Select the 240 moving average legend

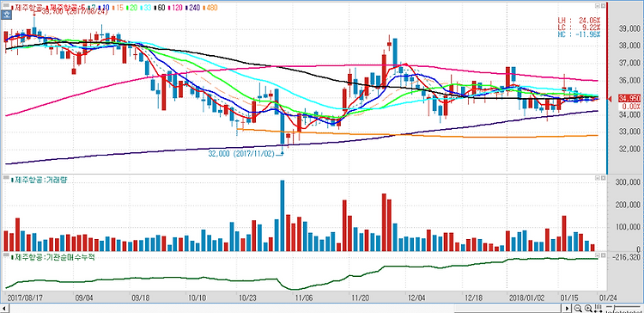click(x=192, y=8)
